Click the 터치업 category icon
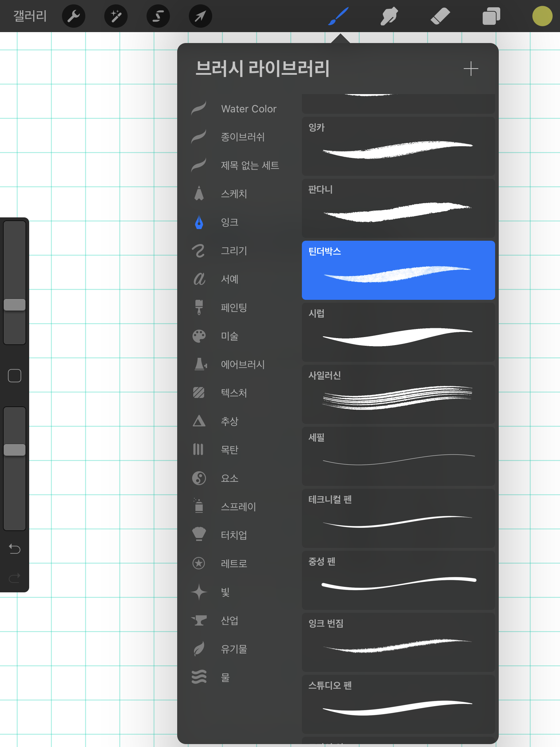The width and height of the screenshot is (560, 747). click(x=199, y=534)
